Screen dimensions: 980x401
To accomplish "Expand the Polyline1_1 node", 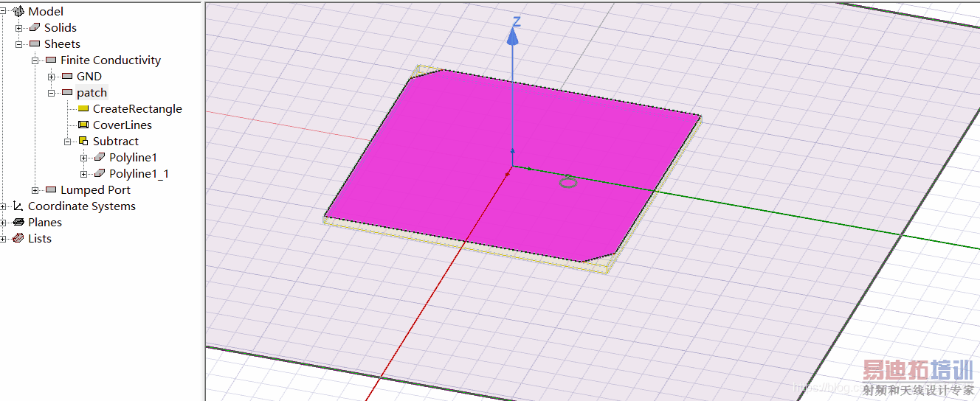I will (84, 174).
